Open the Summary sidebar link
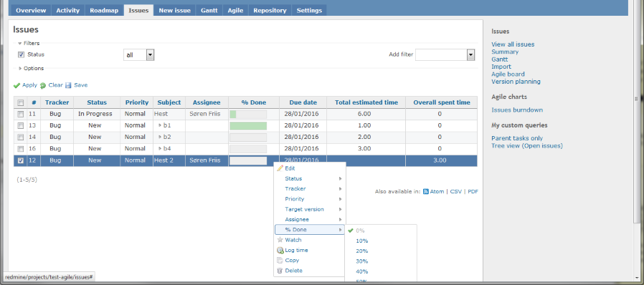 click(x=505, y=52)
